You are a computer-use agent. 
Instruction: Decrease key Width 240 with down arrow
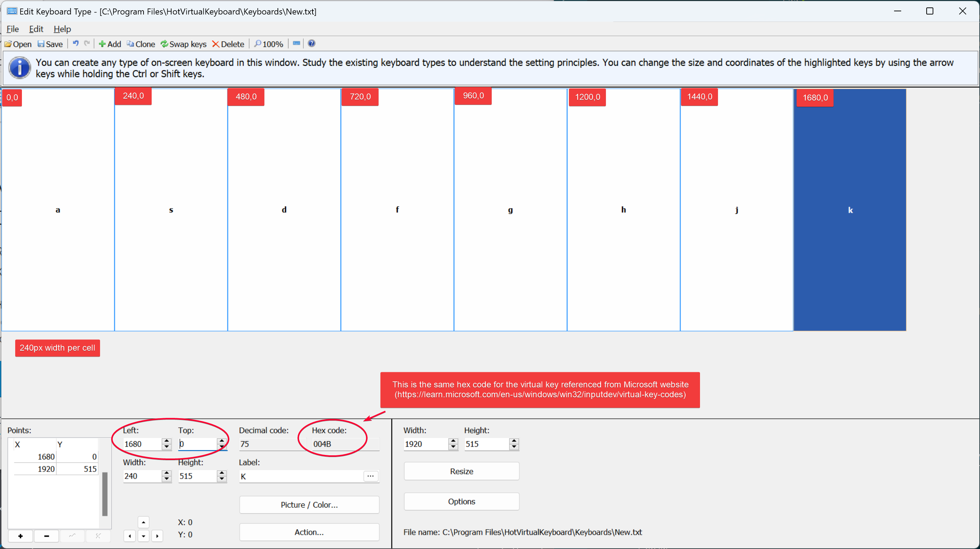(167, 479)
